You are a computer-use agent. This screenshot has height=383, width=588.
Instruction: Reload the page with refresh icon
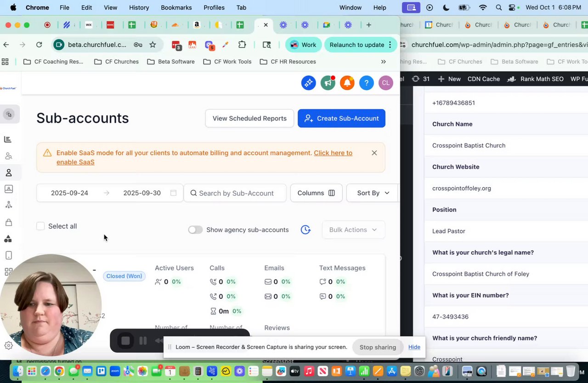[39, 45]
